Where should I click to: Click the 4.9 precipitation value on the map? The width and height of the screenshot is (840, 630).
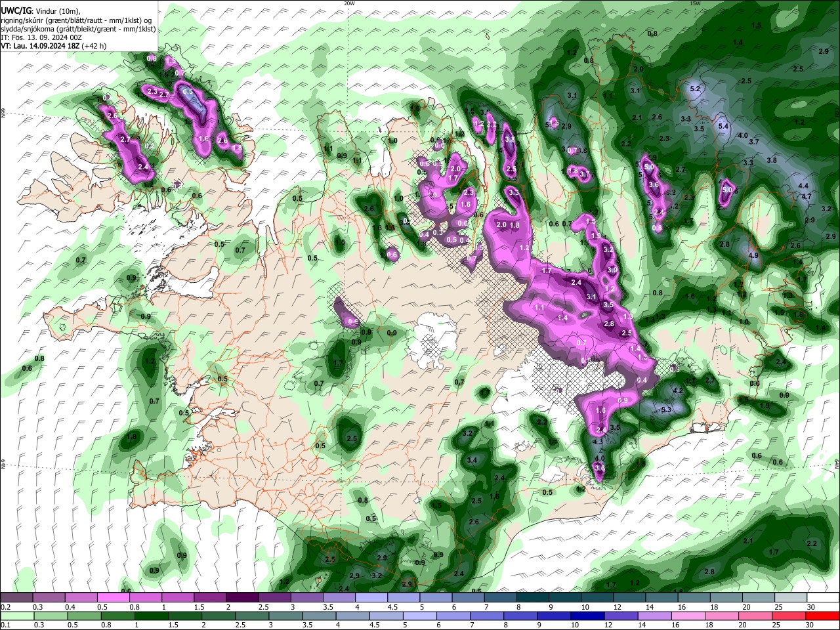pos(753,255)
